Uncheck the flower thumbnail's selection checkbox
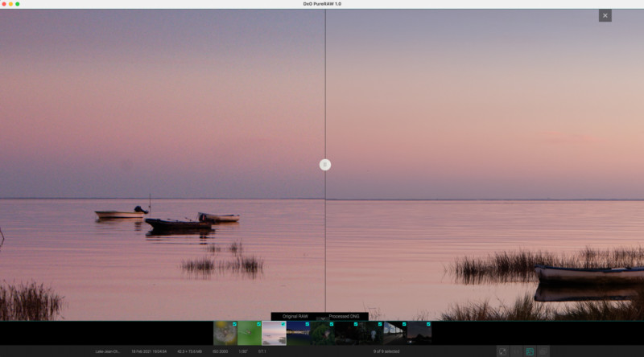Image resolution: width=644 pixels, height=357 pixels. point(234,324)
